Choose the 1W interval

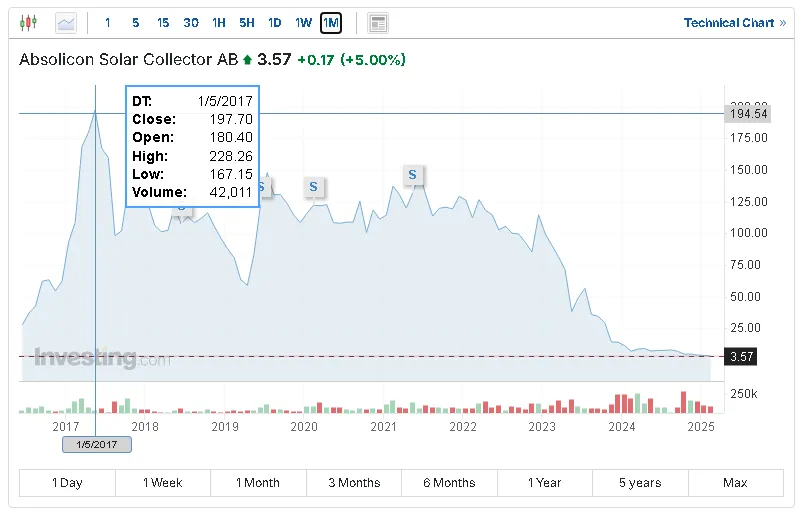click(303, 23)
